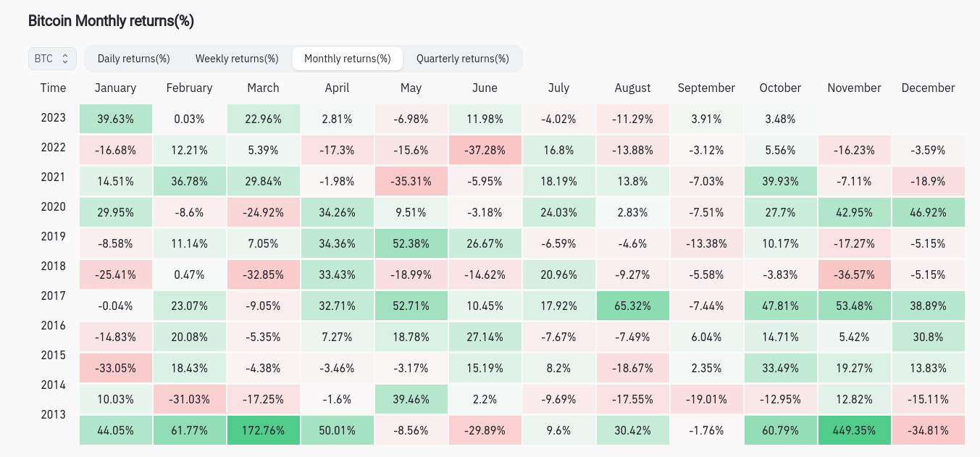
Task: Select the 2013 row label
Action: click(x=53, y=414)
